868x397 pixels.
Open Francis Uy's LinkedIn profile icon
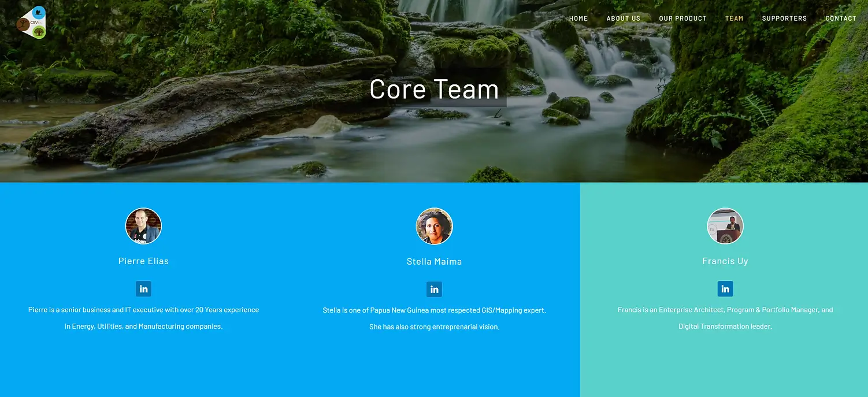pos(725,289)
